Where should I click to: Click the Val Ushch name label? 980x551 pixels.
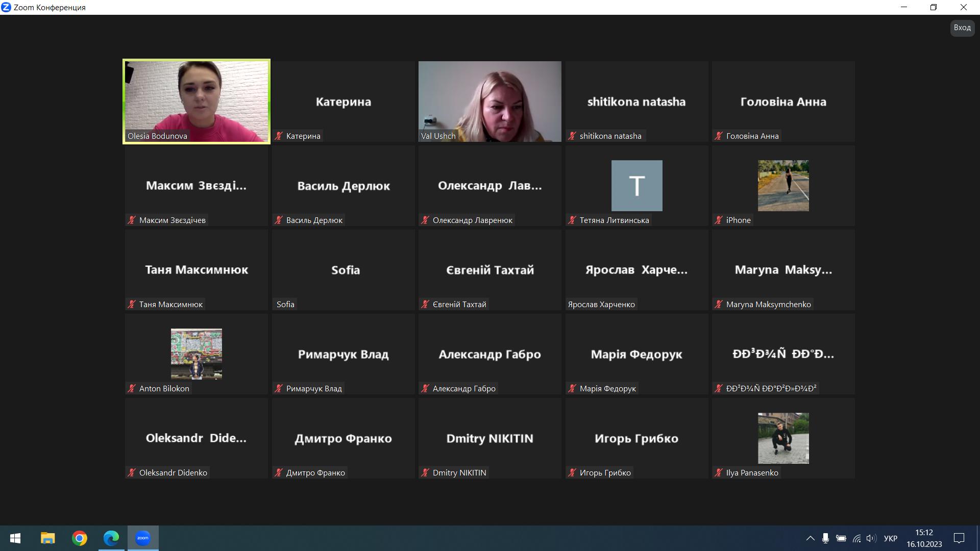(438, 136)
